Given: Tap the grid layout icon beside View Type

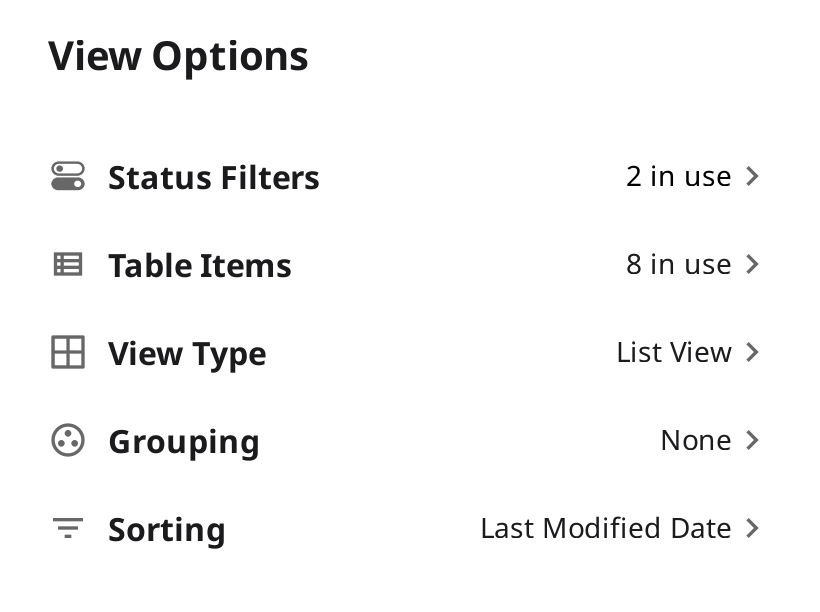Looking at the screenshot, I should 67,353.
